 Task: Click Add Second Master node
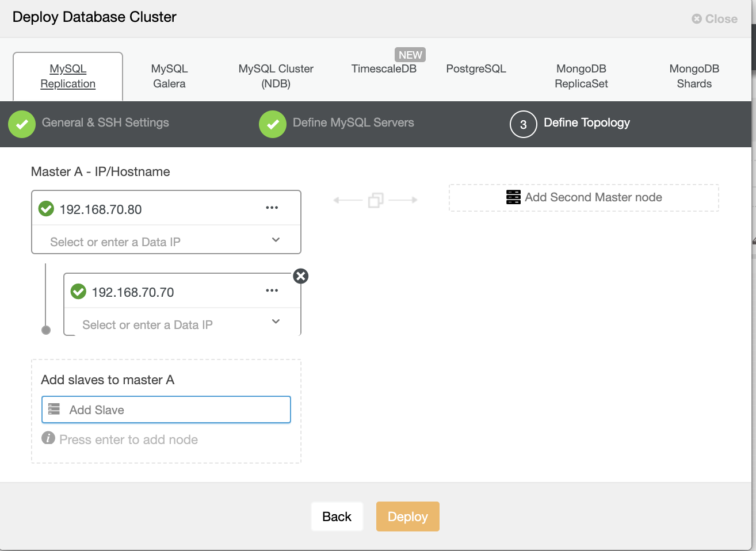(584, 198)
